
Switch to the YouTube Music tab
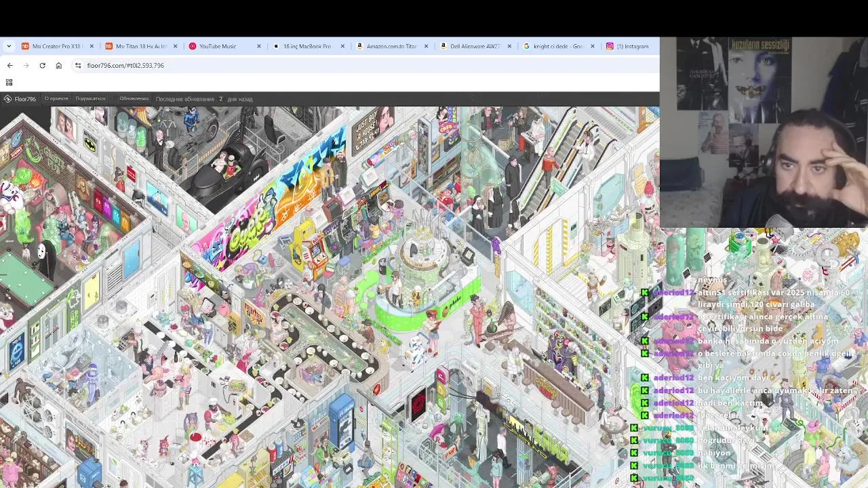point(224,46)
